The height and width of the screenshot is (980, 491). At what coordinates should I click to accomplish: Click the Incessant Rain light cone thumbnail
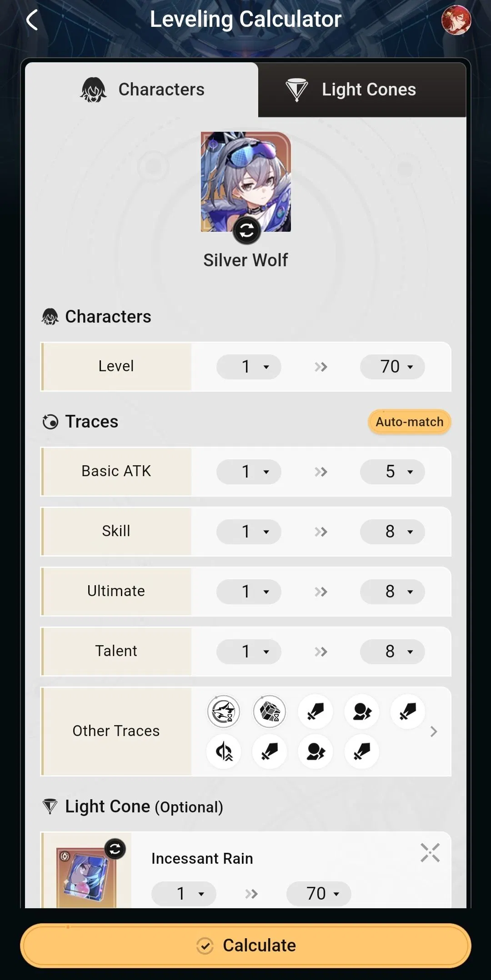pyautogui.click(x=87, y=880)
